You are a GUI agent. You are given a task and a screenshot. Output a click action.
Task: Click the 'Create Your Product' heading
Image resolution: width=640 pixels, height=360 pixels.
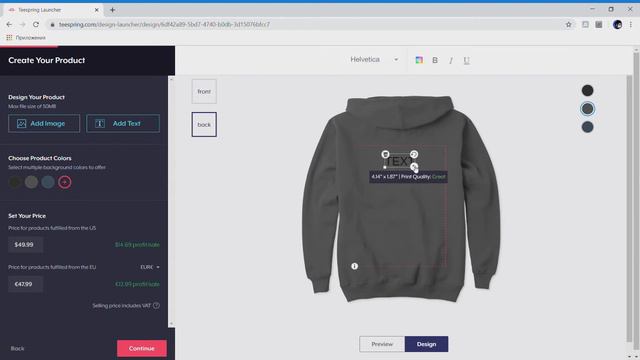[47, 60]
